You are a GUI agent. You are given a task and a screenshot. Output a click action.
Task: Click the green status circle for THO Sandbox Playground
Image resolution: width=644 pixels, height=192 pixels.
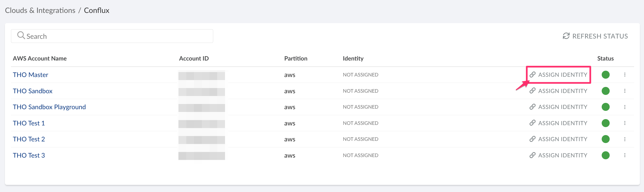606,107
